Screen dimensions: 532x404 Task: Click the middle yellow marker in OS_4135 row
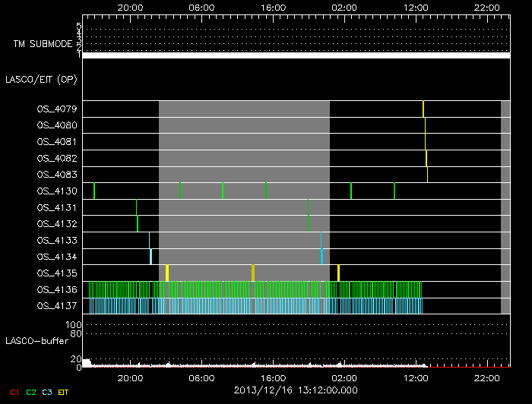click(x=253, y=273)
